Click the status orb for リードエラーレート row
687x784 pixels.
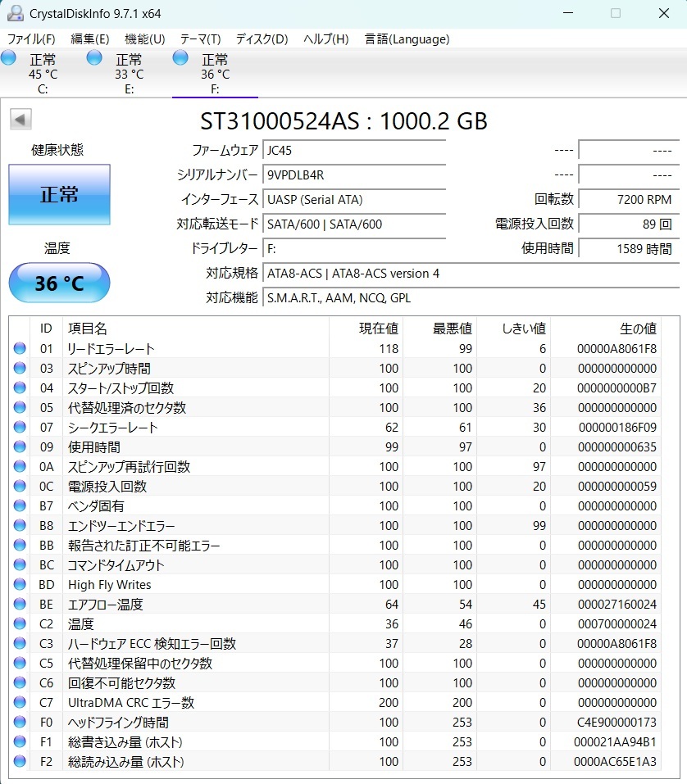pos(20,349)
